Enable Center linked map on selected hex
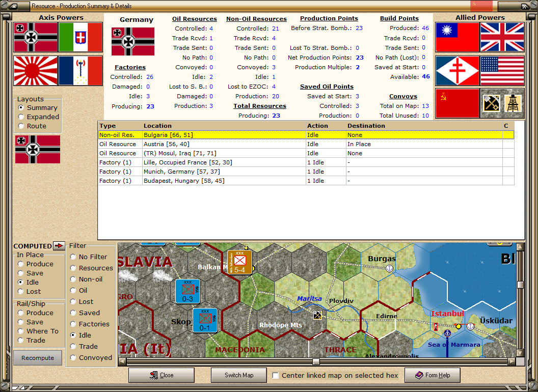 [275, 375]
